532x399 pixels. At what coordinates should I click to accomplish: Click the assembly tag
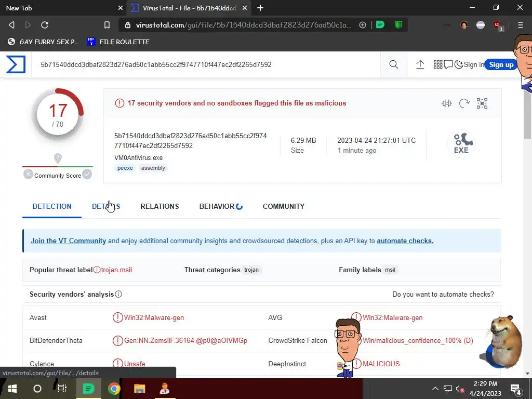(x=153, y=168)
